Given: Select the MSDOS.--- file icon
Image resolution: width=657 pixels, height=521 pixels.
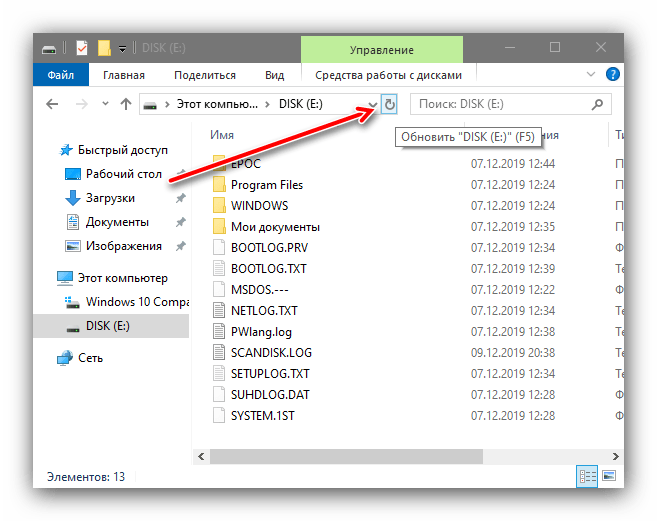Looking at the screenshot, I should [x=219, y=289].
